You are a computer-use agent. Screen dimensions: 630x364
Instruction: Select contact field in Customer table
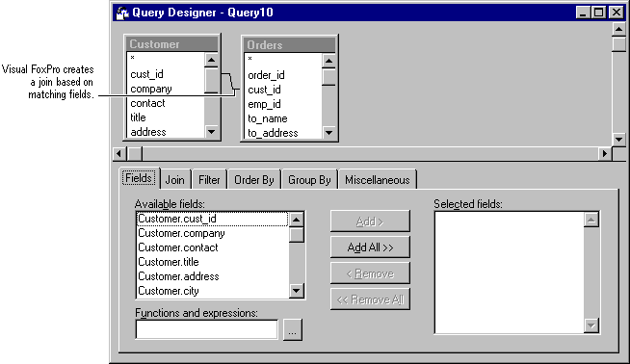[166, 103]
